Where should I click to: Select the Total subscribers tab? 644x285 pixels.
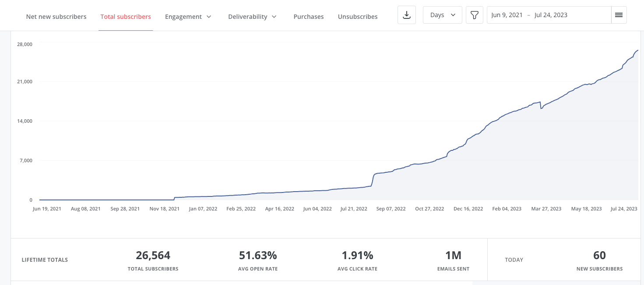tap(126, 17)
